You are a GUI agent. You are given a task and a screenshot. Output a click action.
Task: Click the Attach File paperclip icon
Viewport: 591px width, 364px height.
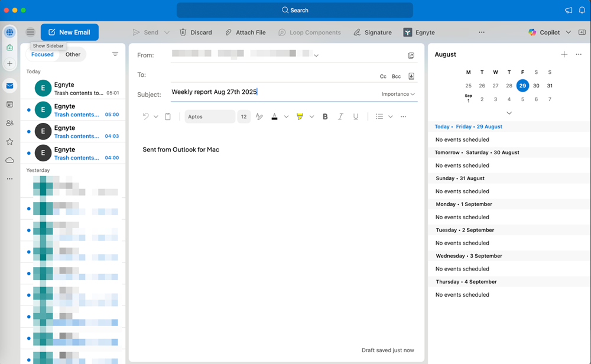pos(228,32)
